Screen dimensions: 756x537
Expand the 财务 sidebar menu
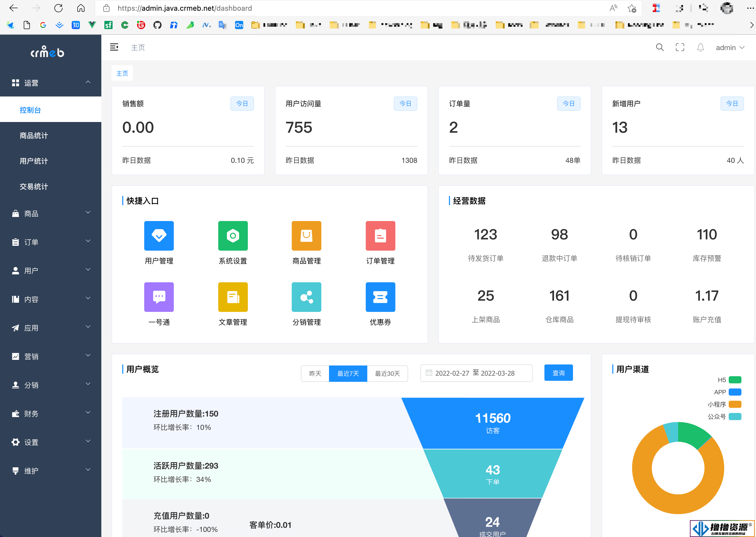click(51, 413)
